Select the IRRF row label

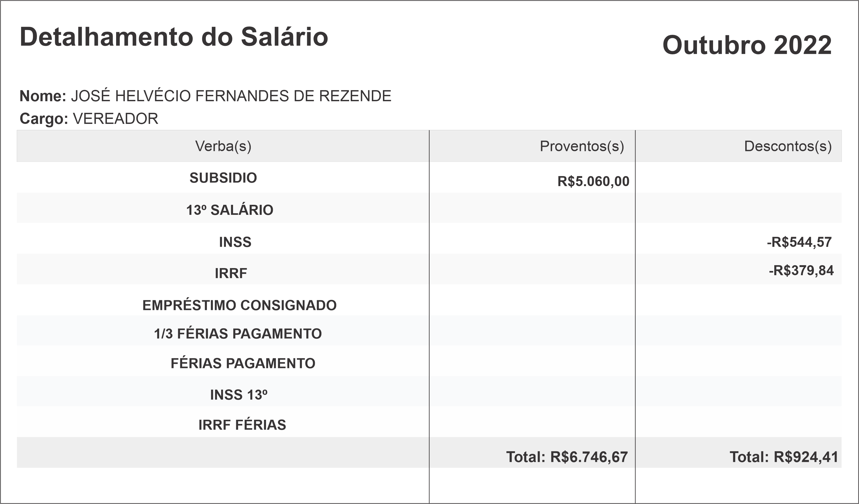click(231, 273)
